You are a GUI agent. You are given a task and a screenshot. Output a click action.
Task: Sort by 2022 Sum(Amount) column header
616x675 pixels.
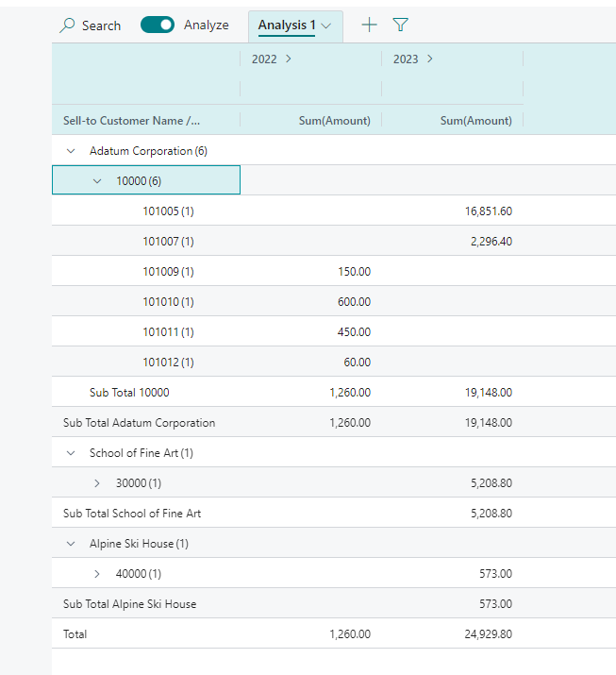tap(334, 121)
